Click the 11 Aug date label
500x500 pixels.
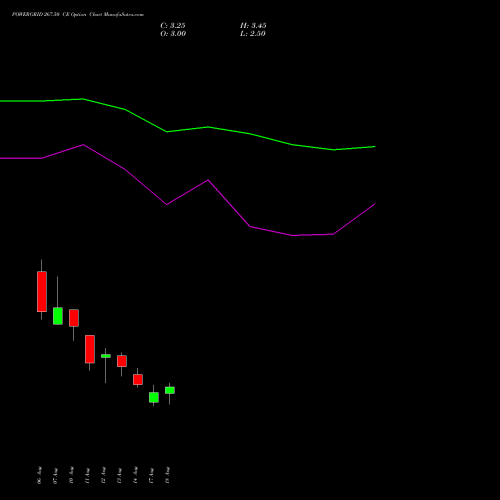(87, 476)
